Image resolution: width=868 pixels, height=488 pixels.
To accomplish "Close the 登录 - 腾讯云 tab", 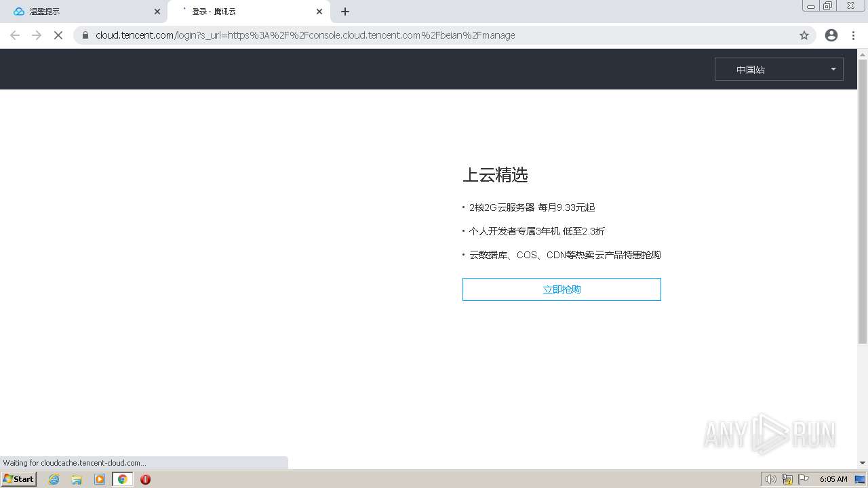I will click(x=319, y=12).
